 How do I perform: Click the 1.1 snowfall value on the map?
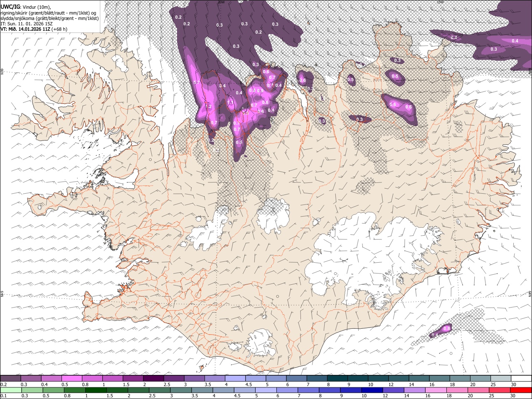(x=230, y=102)
